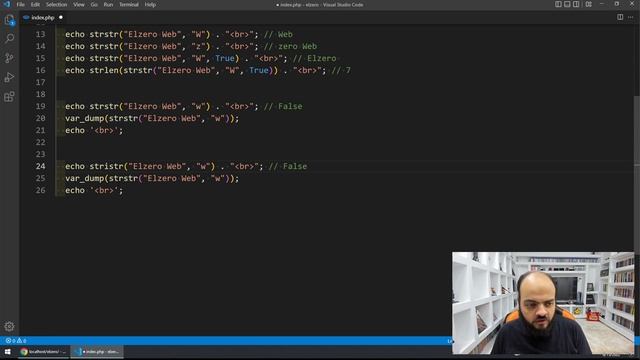Click 'echo' at start of line 26
This screenshot has height=360, width=640.
[75, 190]
